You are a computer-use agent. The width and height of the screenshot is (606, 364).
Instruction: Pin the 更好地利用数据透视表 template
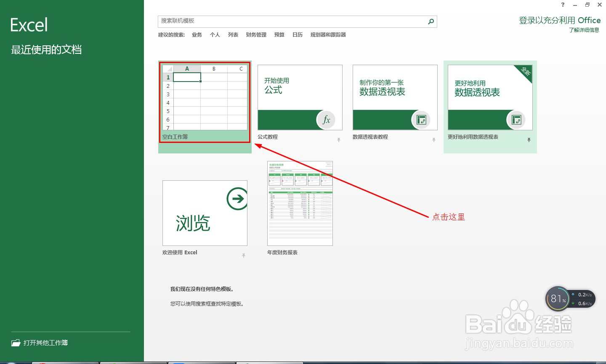click(x=529, y=140)
